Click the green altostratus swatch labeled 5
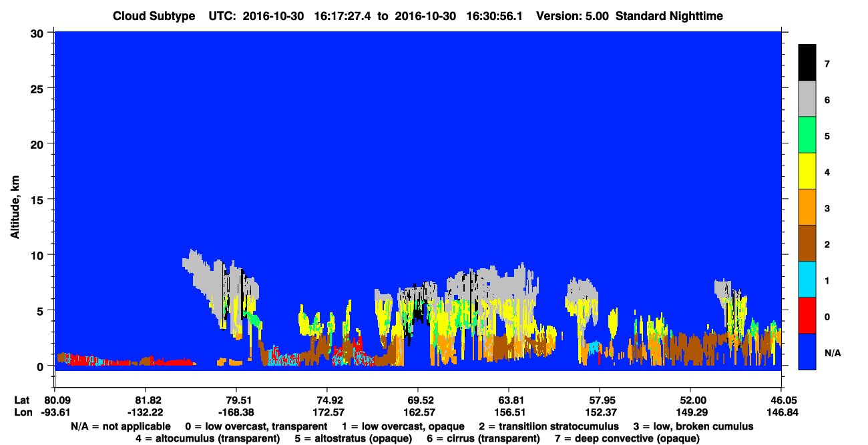 point(807,135)
